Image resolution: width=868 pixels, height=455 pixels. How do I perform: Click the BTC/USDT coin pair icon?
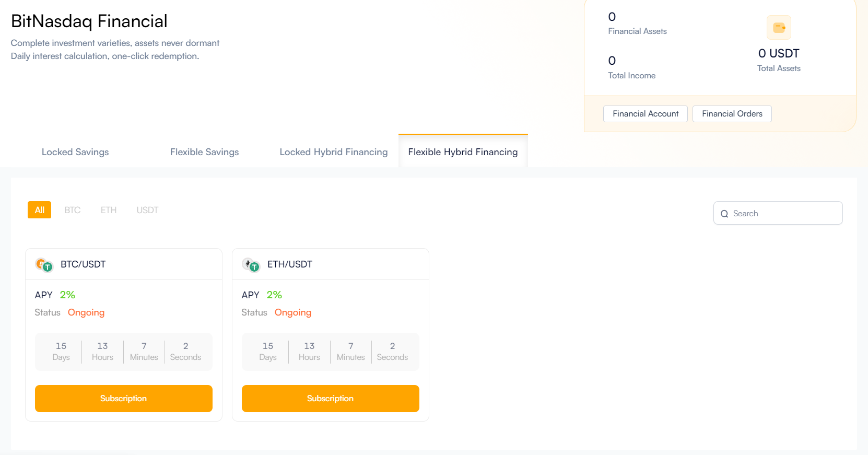point(44,265)
